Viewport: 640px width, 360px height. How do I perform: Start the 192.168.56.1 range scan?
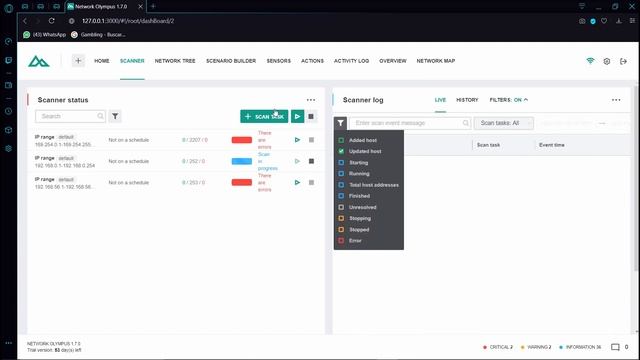297,182
